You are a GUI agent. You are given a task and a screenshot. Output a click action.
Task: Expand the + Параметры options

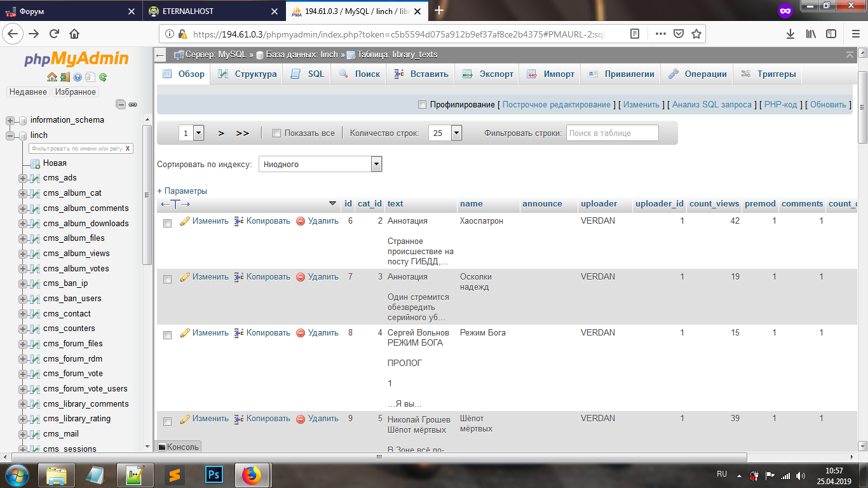coord(182,191)
